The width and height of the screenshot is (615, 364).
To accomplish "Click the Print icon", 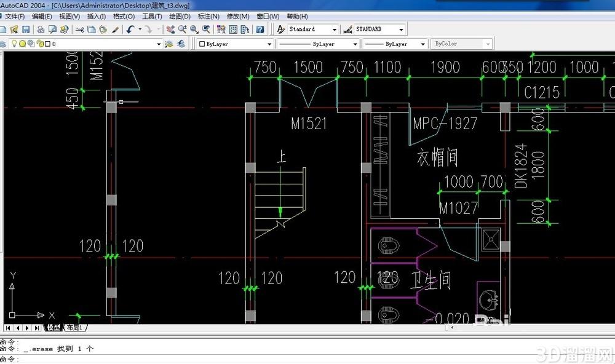I will [x=41, y=30].
